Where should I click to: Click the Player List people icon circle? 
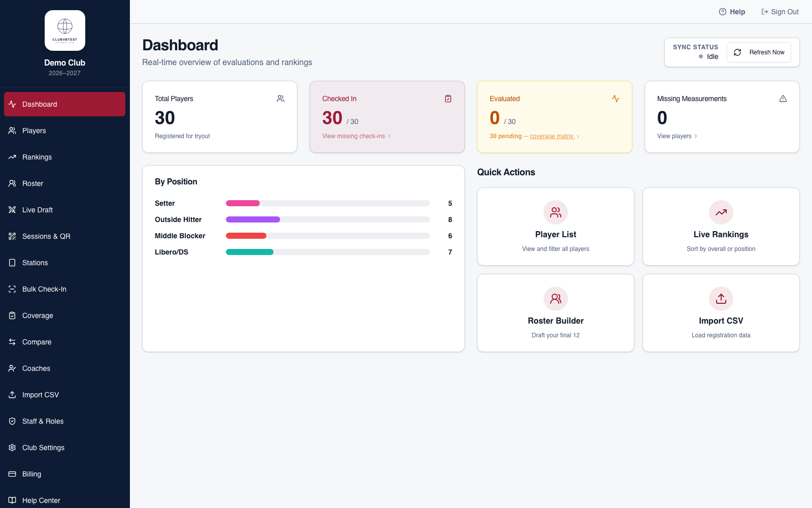[x=556, y=212]
